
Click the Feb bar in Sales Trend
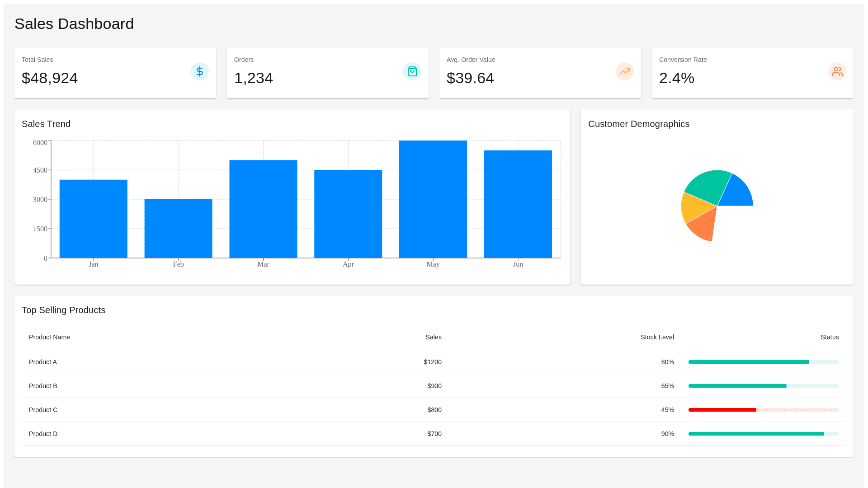coord(178,229)
